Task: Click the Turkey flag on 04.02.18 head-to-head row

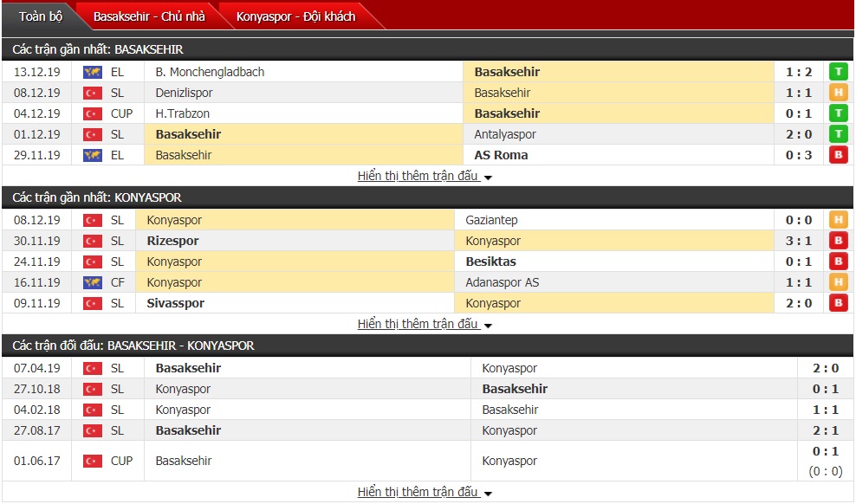Action: click(x=92, y=410)
